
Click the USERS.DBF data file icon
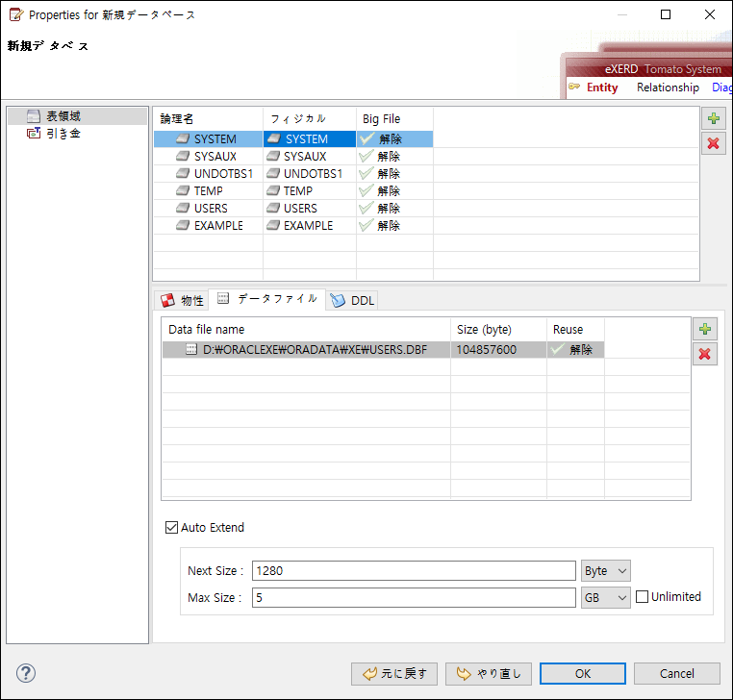click(x=191, y=349)
